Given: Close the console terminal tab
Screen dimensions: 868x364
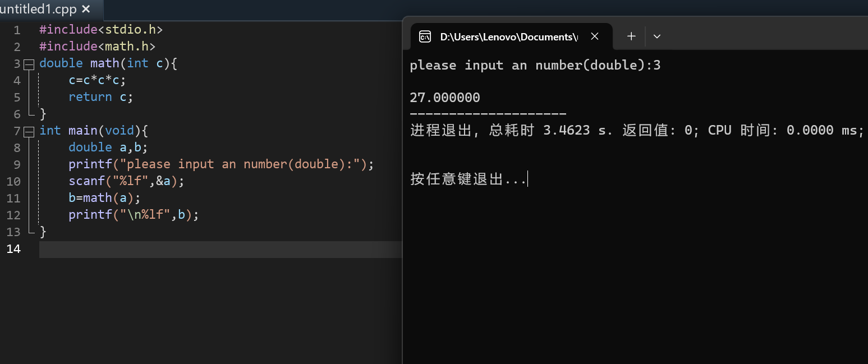Looking at the screenshot, I should 595,36.
